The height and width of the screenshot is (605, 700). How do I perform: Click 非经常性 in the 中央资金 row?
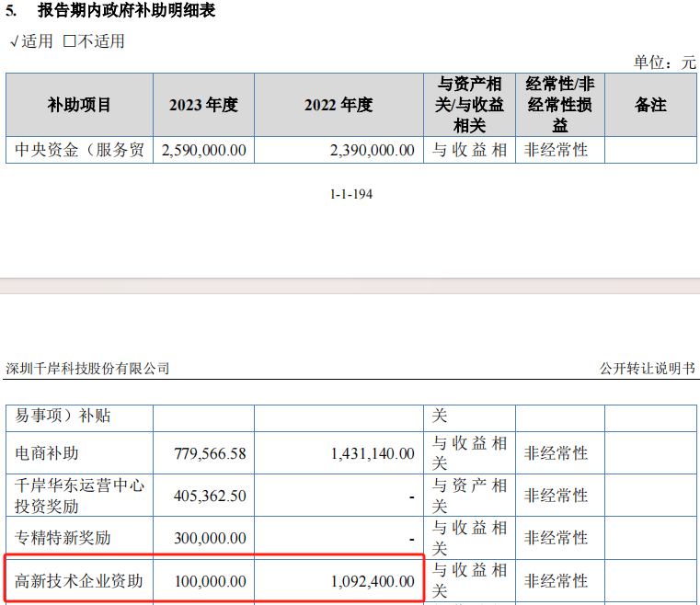(x=556, y=150)
